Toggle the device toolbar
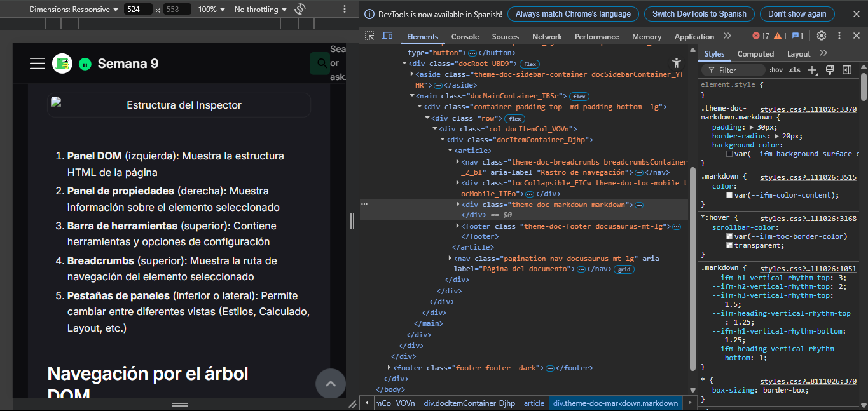 388,36
